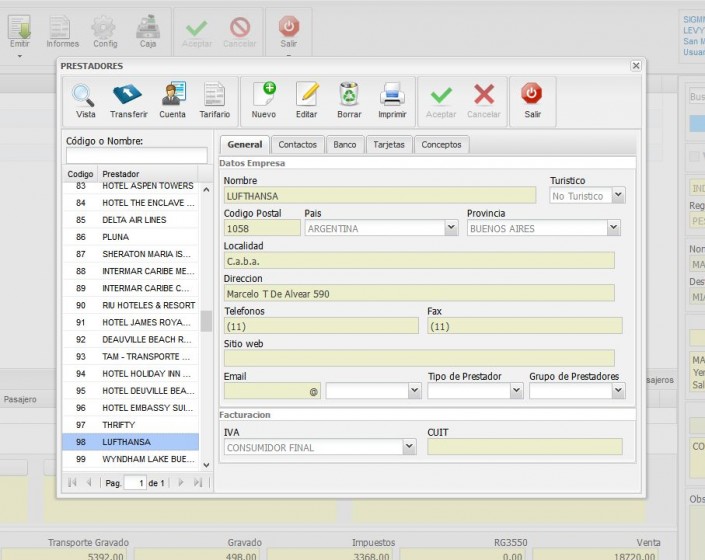Select row THRIFTY
This screenshot has width=705, height=560.
tap(130, 425)
